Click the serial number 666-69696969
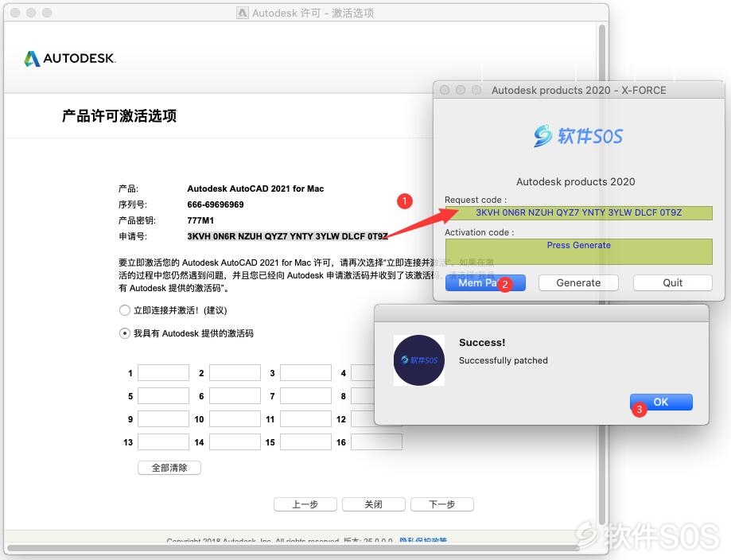Screen dimensions: 731x560 pos(216,204)
